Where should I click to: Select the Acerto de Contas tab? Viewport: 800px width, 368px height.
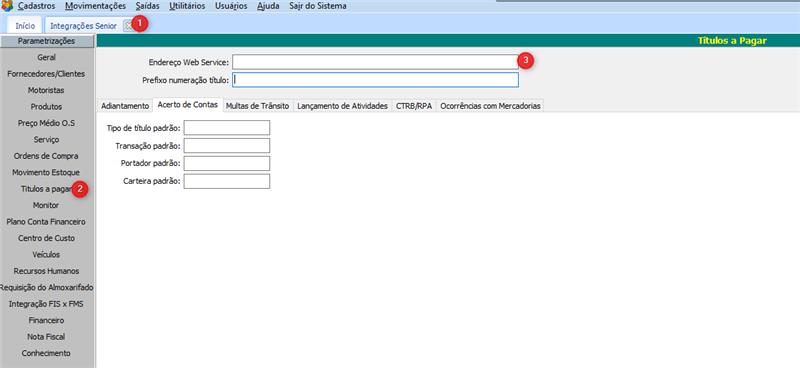tap(188, 105)
